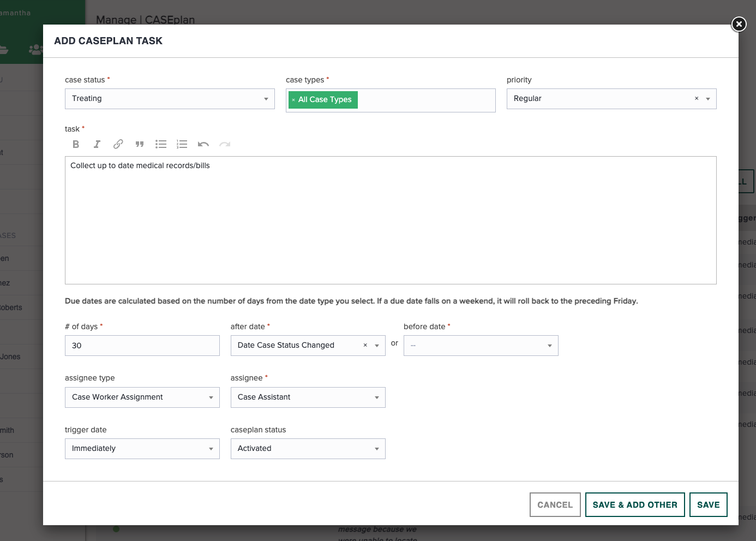756x541 pixels.
Task: Insert a numbered list
Action: (x=182, y=144)
